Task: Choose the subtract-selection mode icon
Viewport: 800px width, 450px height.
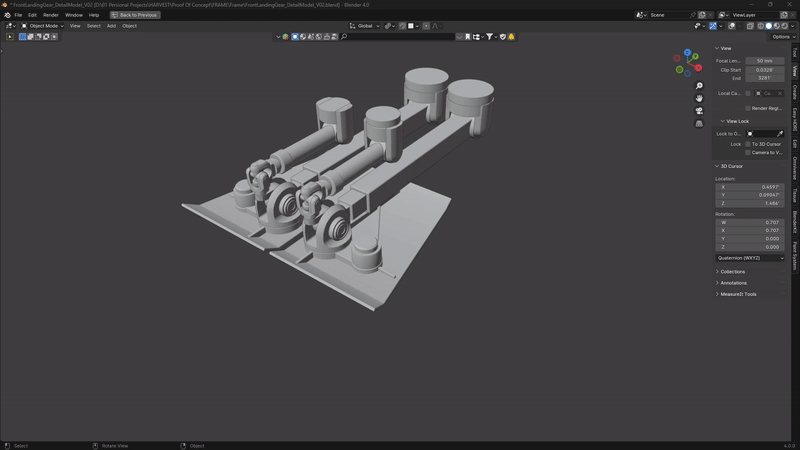Action: (x=38, y=37)
